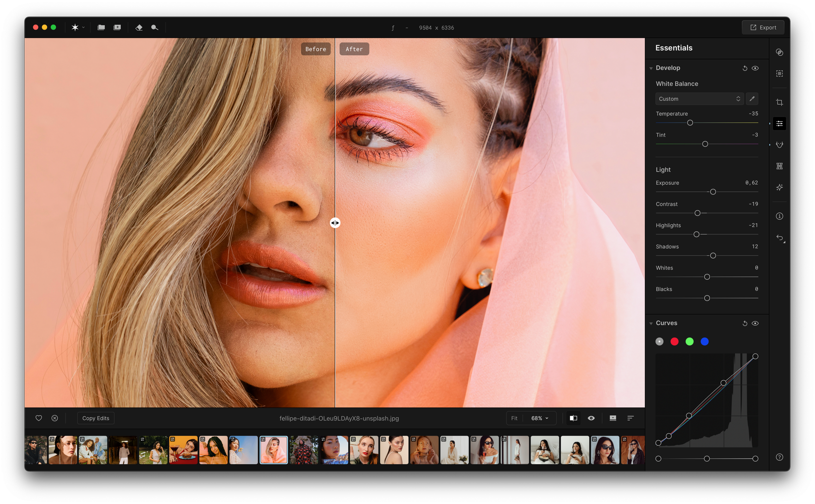Select the highlighted portrait thumbnail in the filmstrip
Screen dimensions: 815x504
click(x=274, y=450)
